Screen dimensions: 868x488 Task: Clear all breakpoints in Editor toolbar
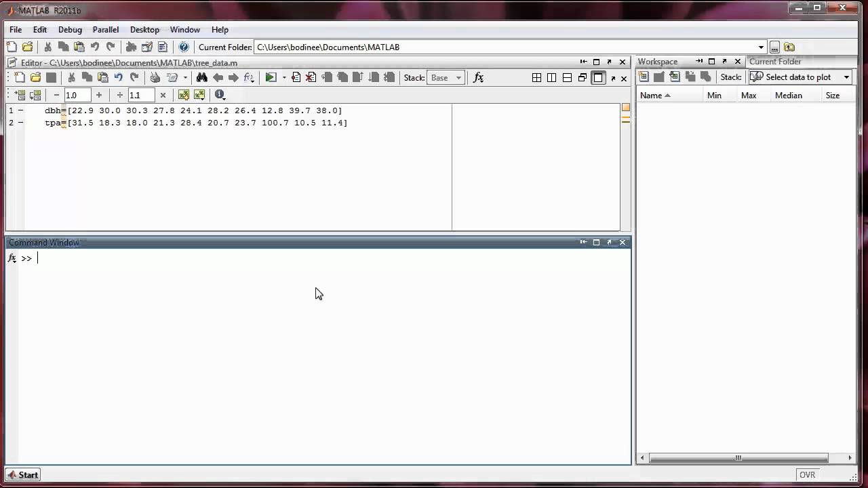point(311,77)
